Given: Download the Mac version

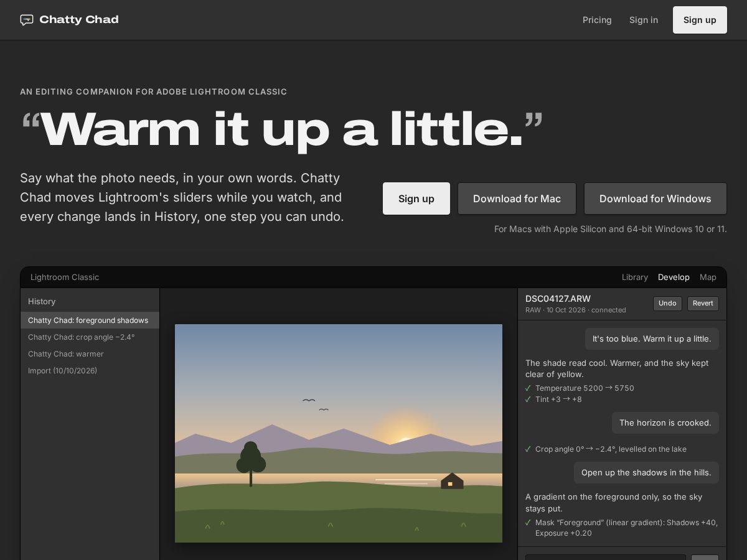Looking at the screenshot, I should point(517,198).
